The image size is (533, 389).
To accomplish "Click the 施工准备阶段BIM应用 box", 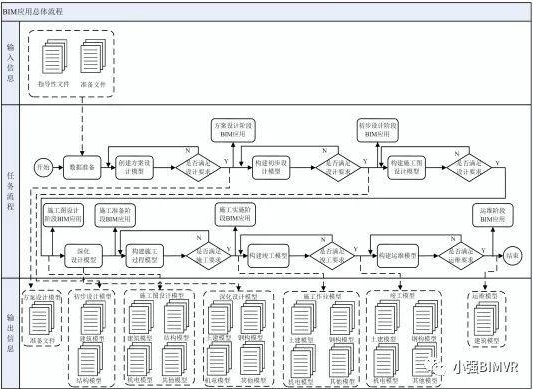I will tap(115, 215).
